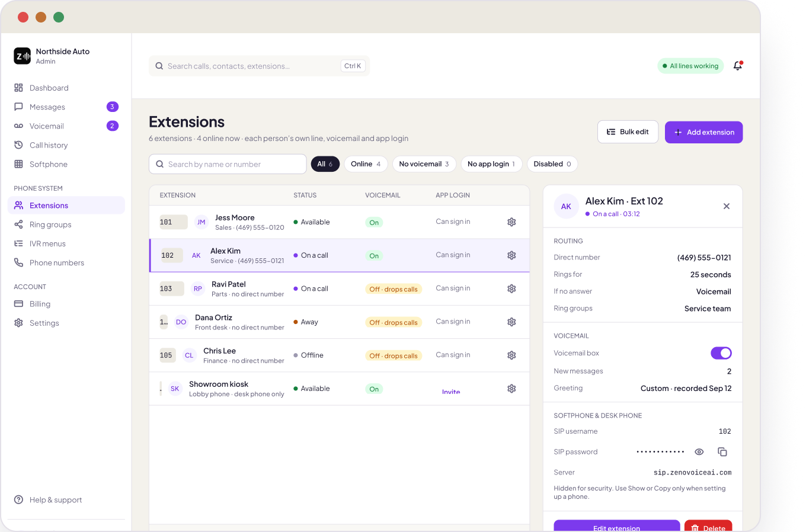Click the All lines working status badge

click(690, 66)
